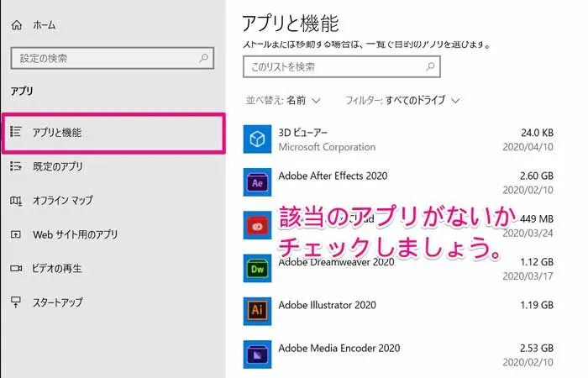
Task: Open the フィルター: すべてのドライブ dropdown
Action: tap(402, 101)
